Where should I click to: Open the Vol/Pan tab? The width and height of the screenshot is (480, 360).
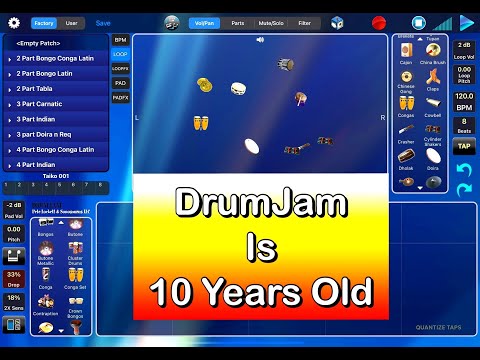click(x=204, y=23)
